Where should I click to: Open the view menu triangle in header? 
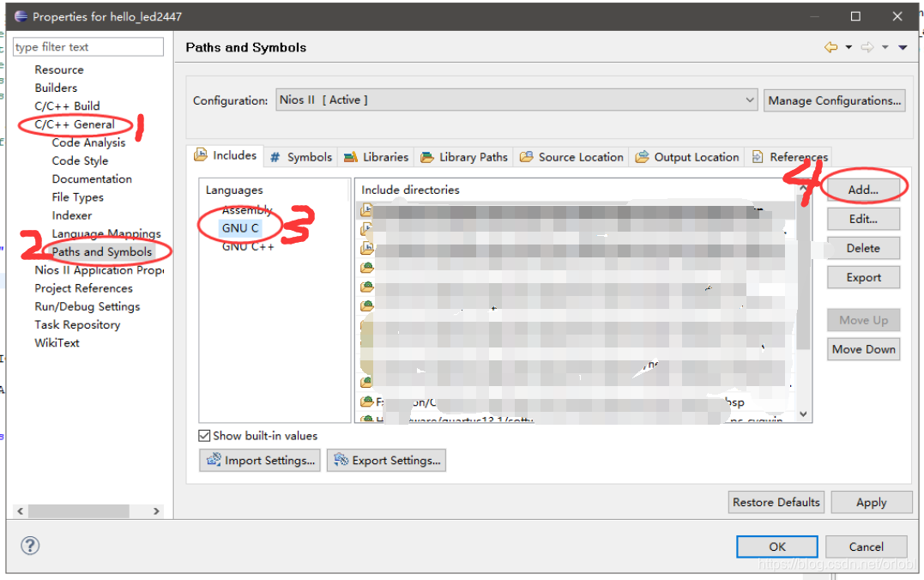[903, 47]
